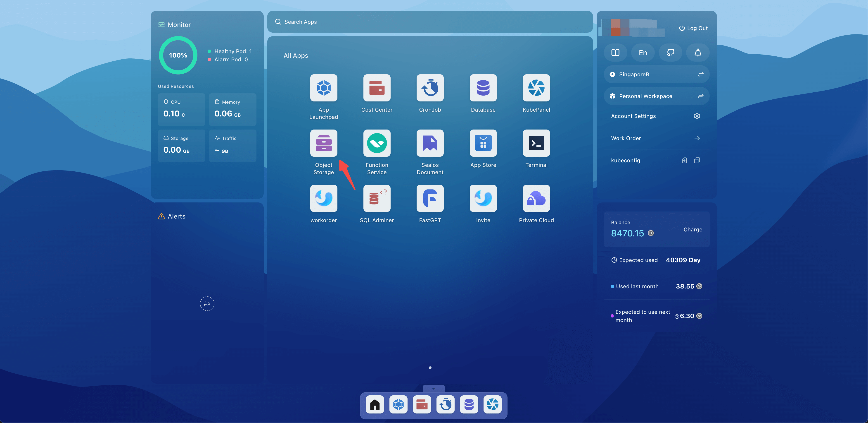Click Charge to add balance
Image resolution: width=868 pixels, height=423 pixels.
pos(693,229)
